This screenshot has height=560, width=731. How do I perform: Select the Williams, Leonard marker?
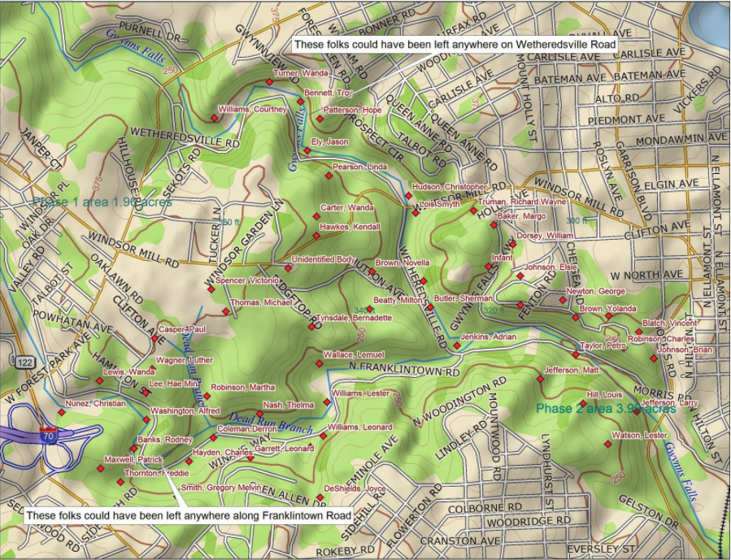tap(323, 436)
